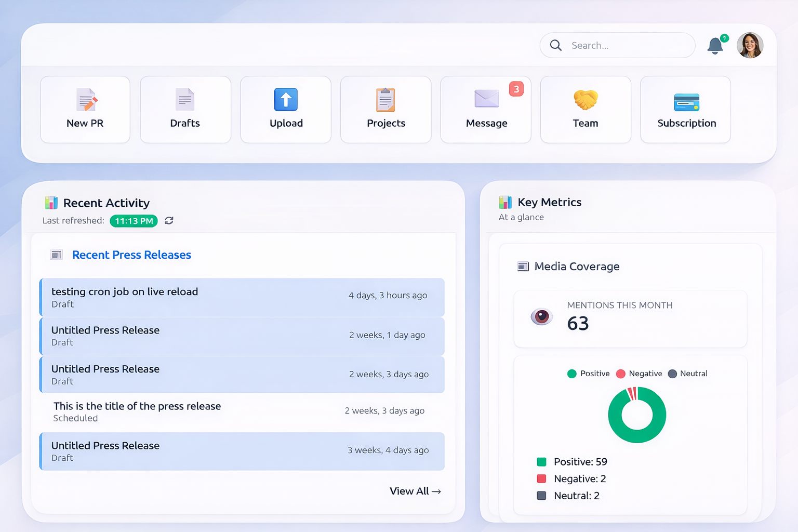This screenshot has height=532, width=798.
Task: Open the Untitled Press Release from 2 weeks, 1 day ago
Action: (242, 336)
